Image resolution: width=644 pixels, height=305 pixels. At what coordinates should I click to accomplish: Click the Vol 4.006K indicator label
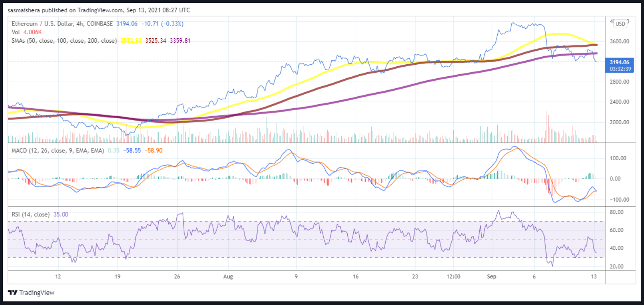pos(26,32)
